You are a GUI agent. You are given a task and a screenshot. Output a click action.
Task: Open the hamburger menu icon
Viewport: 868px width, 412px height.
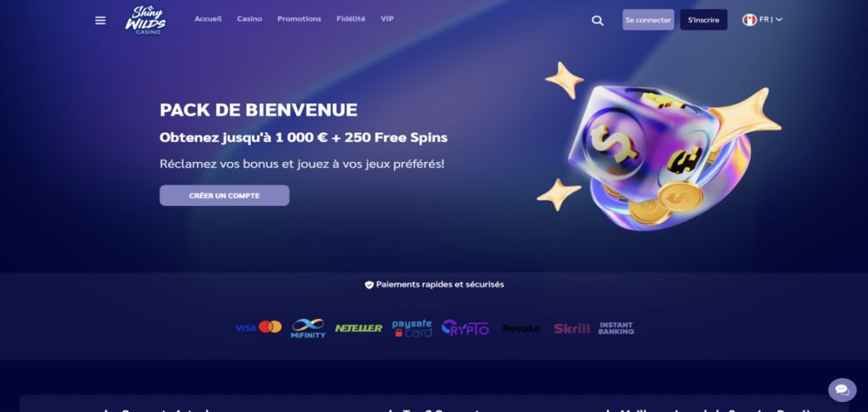click(100, 20)
